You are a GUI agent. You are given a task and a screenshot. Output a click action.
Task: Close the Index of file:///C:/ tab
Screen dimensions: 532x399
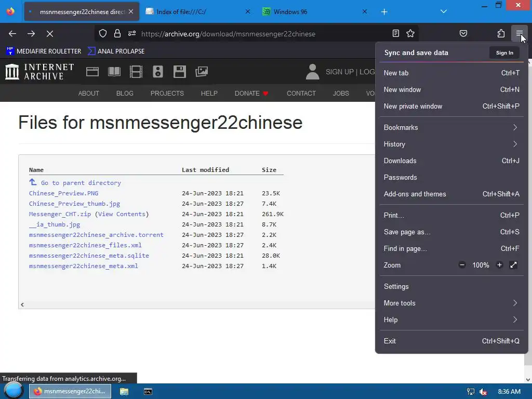coord(248,11)
